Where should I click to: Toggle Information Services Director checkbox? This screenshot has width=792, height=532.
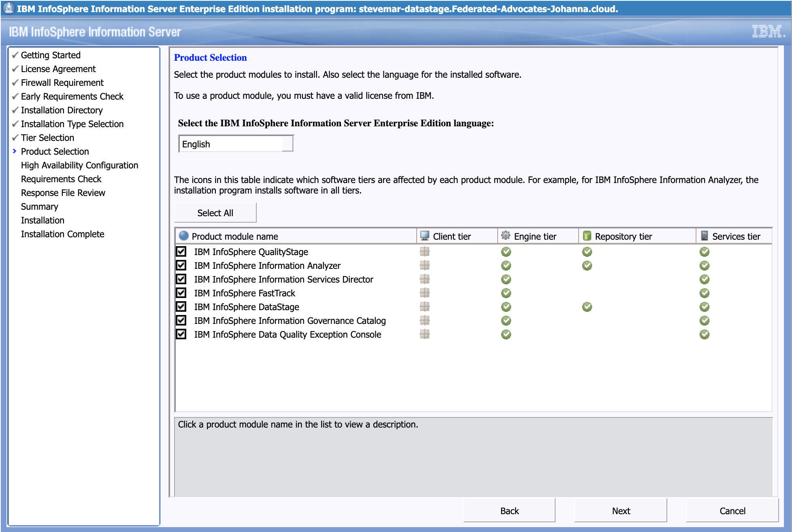pos(181,279)
